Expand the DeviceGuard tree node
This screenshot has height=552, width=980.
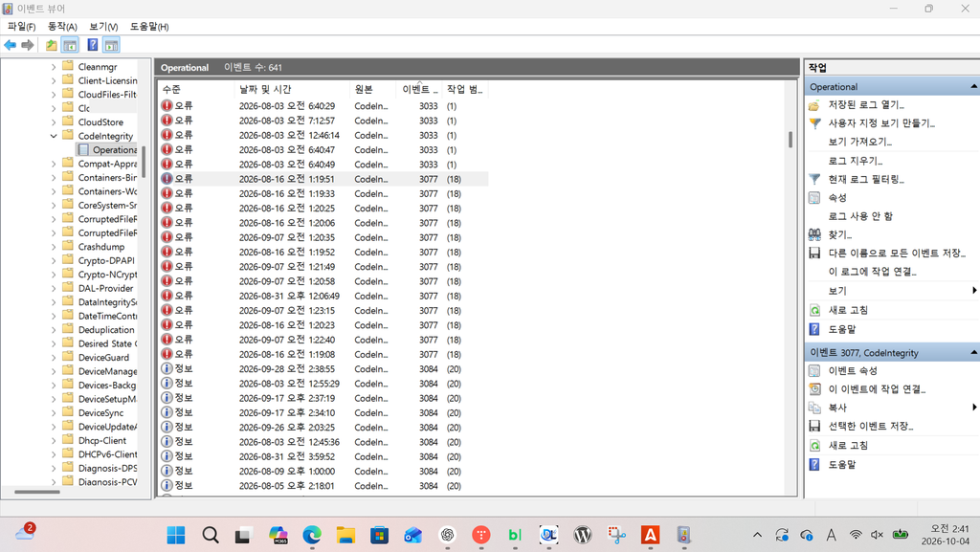tap(54, 358)
